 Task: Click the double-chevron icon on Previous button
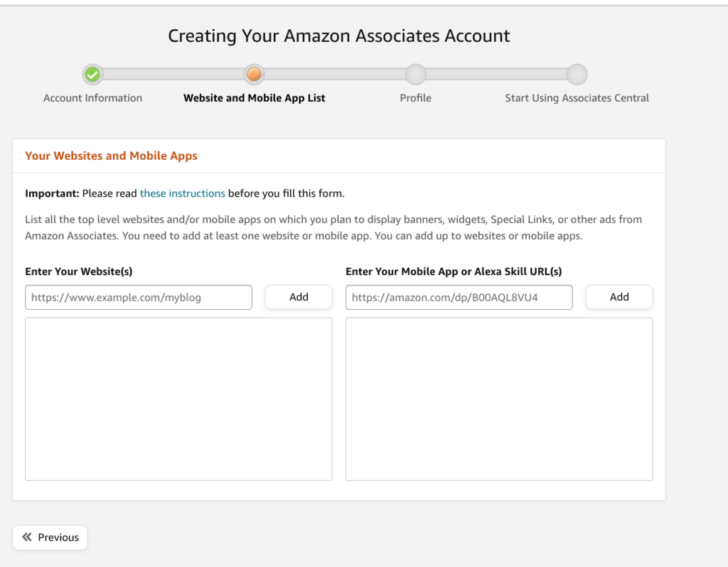[28, 537]
